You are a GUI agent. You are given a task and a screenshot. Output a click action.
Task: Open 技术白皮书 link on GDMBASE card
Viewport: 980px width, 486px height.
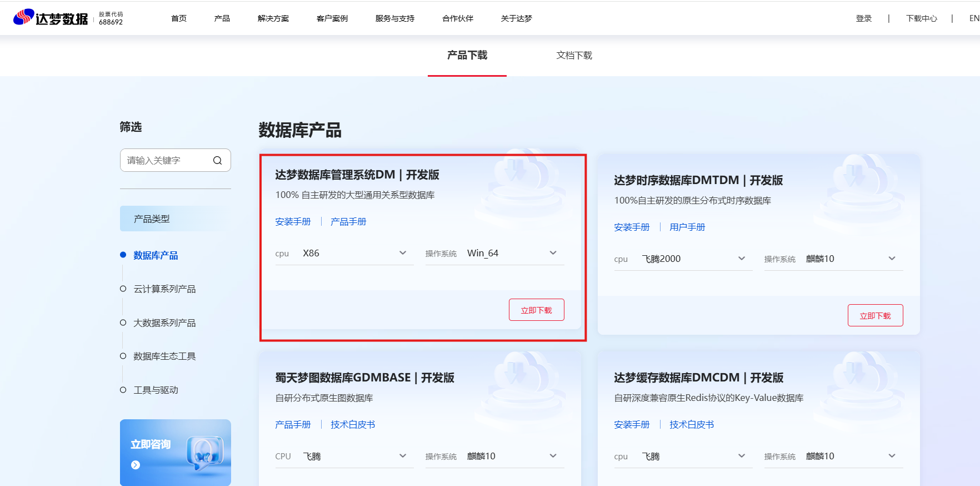click(353, 425)
